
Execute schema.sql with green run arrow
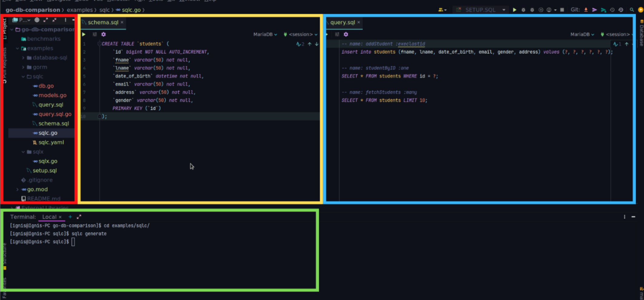(x=84, y=34)
